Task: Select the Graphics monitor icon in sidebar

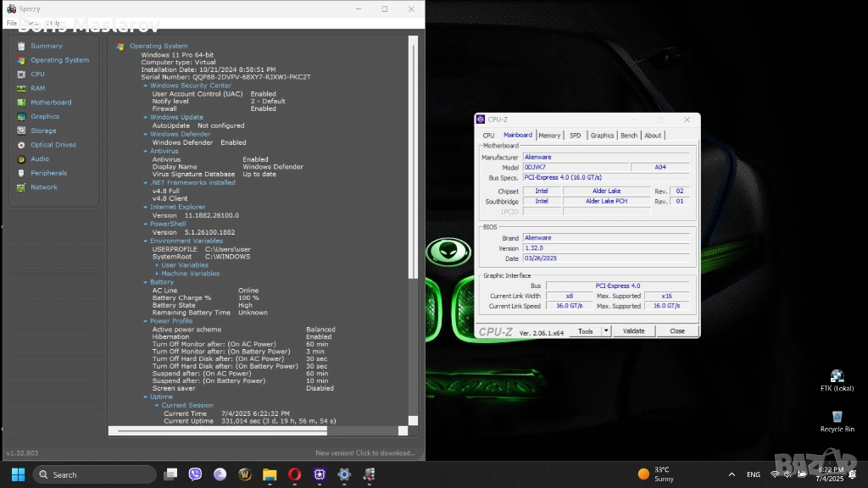Action: tap(21, 117)
